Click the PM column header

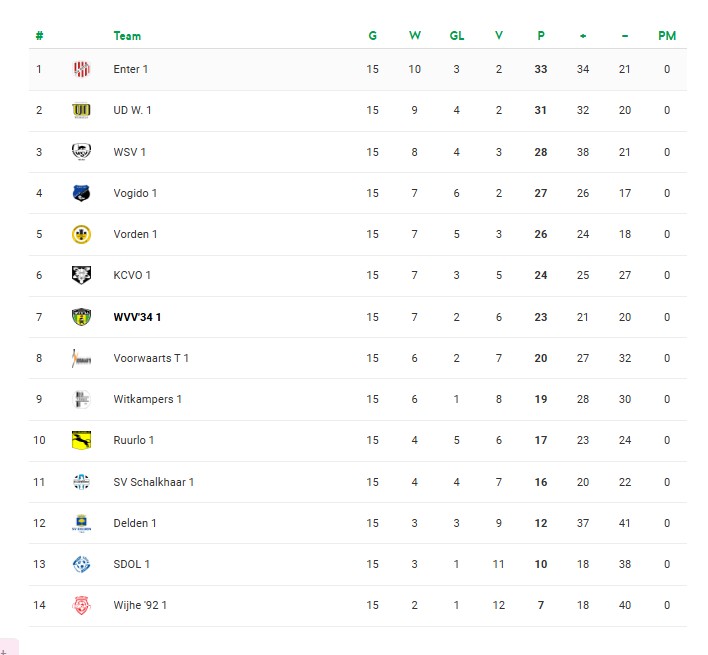click(667, 36)
